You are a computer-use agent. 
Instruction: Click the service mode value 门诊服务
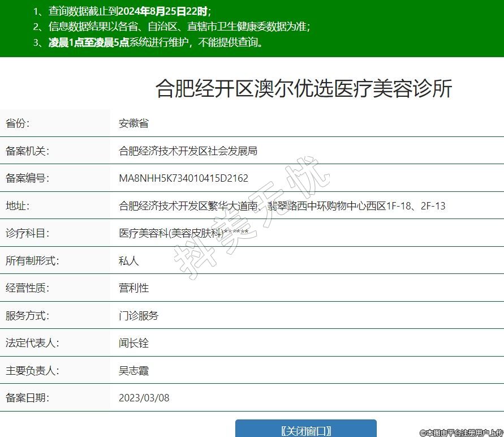139,315
